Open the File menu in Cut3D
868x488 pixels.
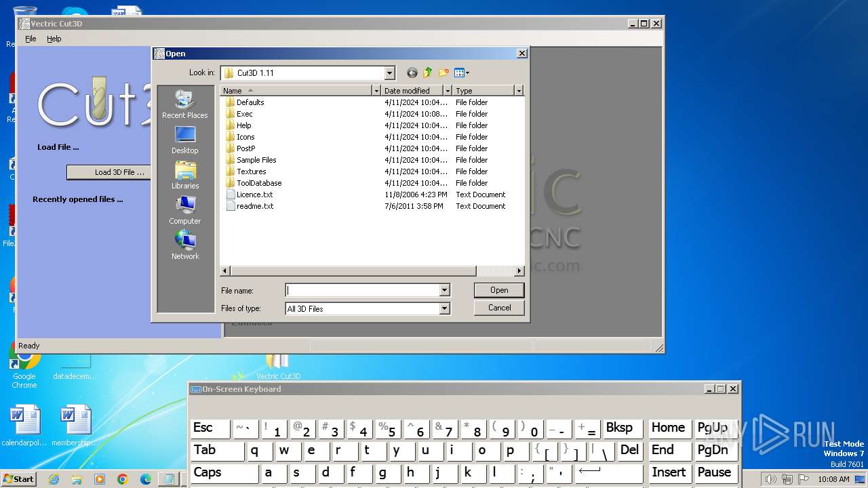coord(31,39)
